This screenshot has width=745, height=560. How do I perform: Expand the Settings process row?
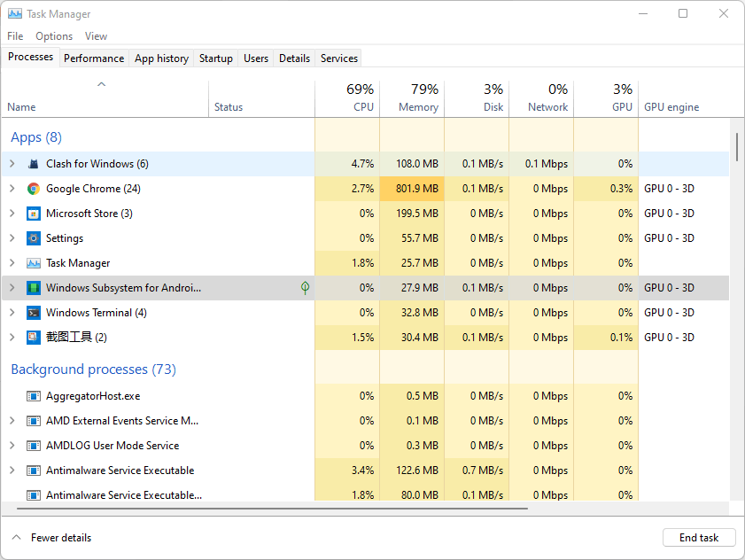tap(12, 237)
